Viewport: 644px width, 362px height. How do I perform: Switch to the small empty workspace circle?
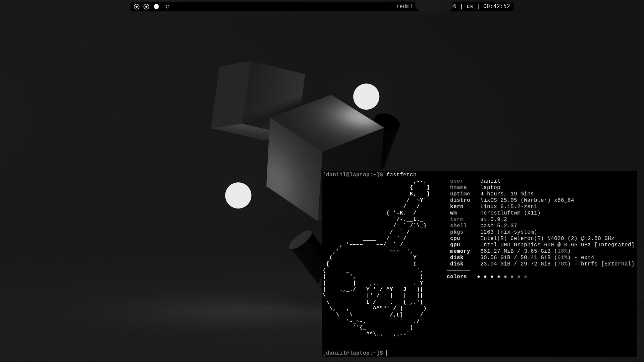click(168, 7)
